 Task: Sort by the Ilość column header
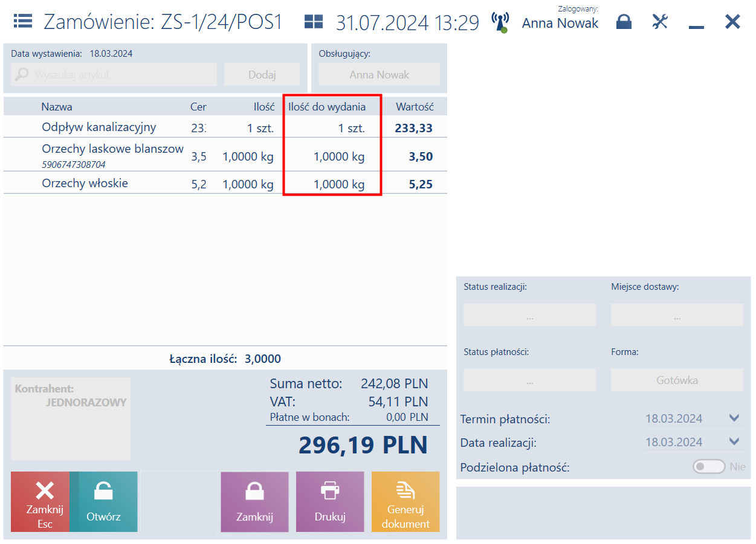coord(264,107)
